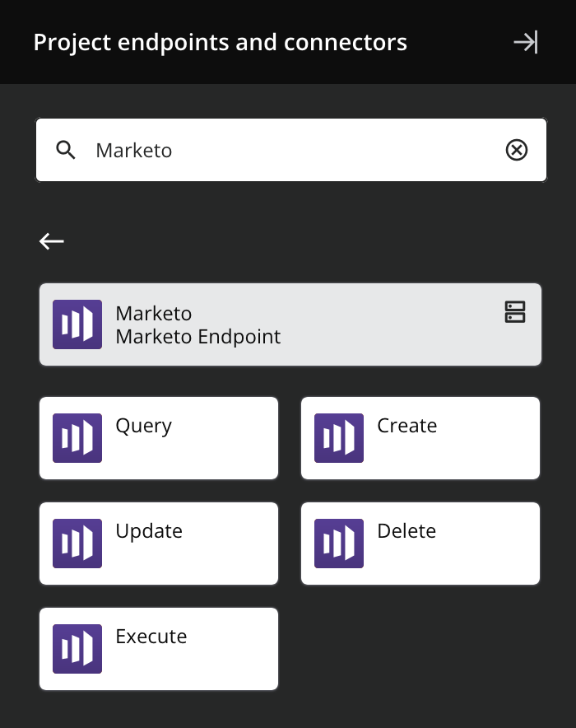
Task: Clear the Marketo search text
Action: click(517, 150)
